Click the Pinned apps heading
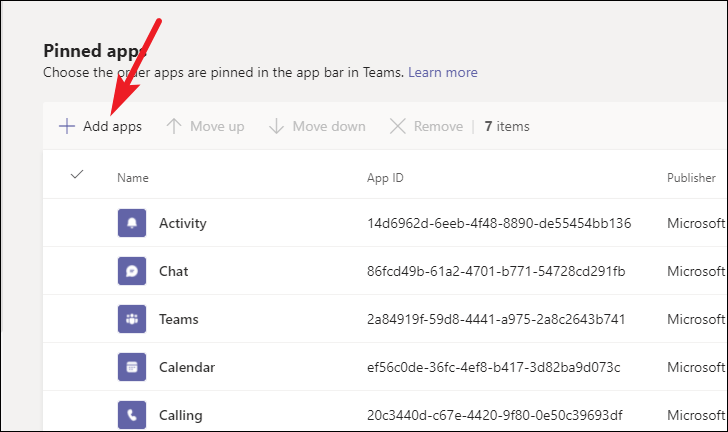The height and width of the screenshot is (432, 728). [x=95, y=51]
